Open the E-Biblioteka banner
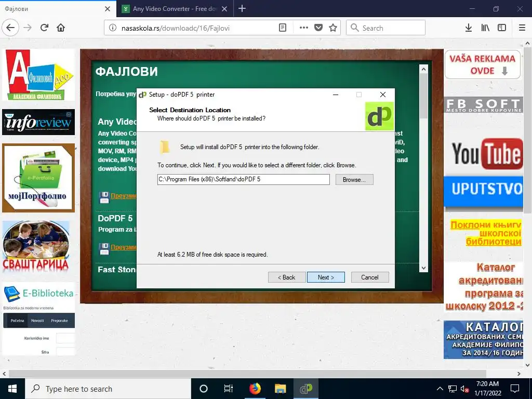 click(x=38, y=319)
